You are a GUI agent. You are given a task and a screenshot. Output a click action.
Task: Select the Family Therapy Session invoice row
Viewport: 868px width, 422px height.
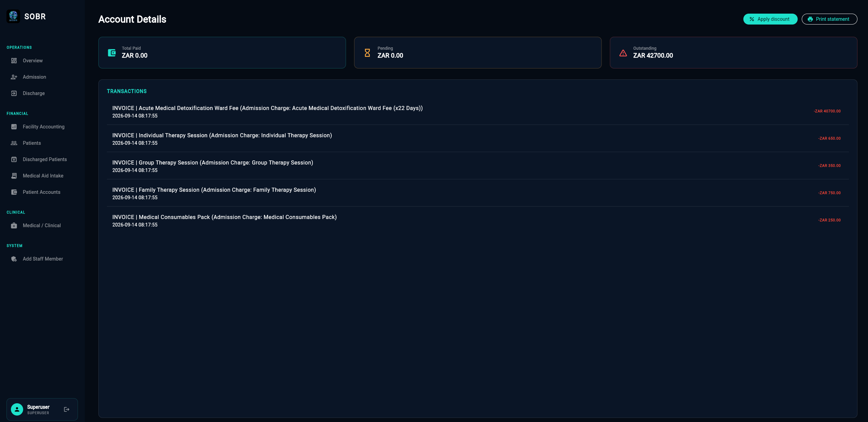(478, 193)
